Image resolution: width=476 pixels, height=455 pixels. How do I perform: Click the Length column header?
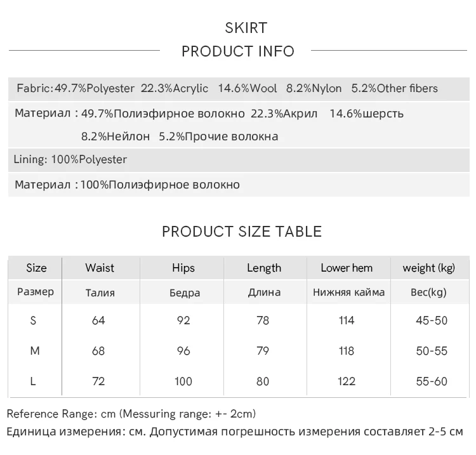264,268
